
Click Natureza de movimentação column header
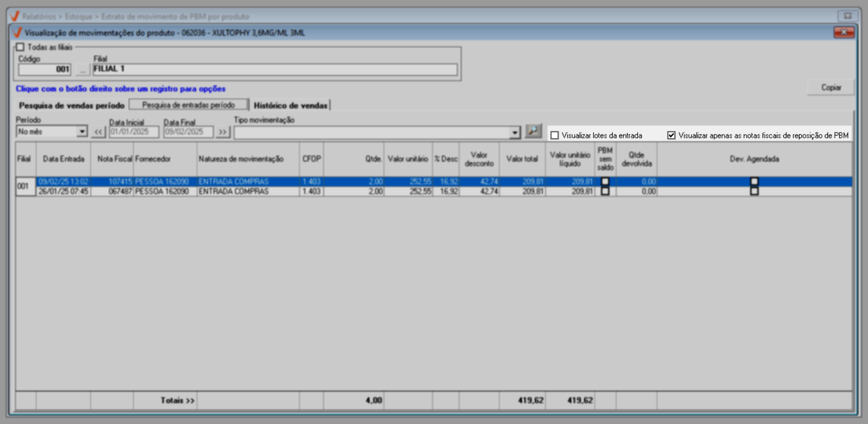click(x=248, y=159)
